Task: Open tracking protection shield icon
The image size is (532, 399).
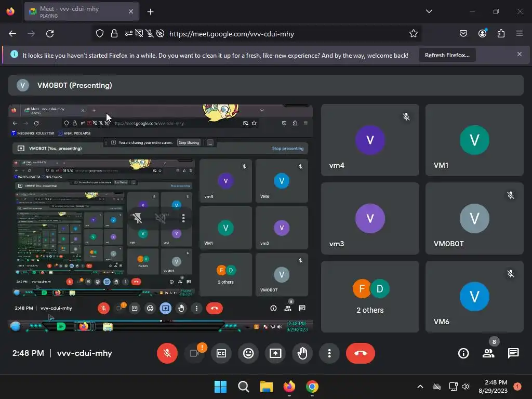Action: (99, 34)
